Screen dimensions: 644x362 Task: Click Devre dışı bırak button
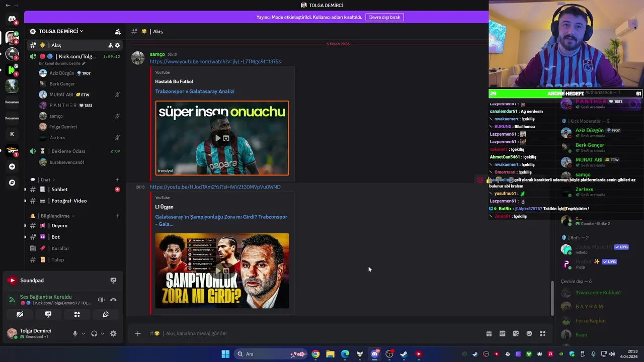[384, 17]
